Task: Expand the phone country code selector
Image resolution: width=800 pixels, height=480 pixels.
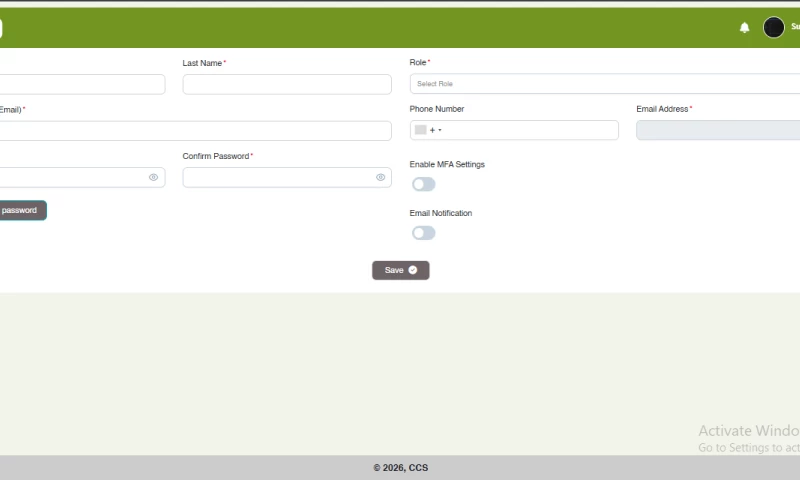Action: coord(429,130)
